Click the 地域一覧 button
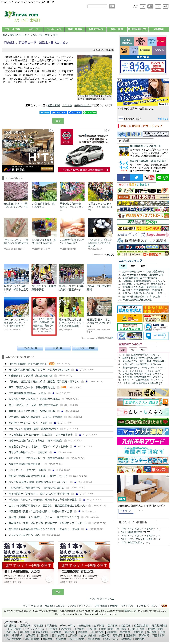This screenshot has width=171, height=644. pyautogui.click(x=58, y=348)
